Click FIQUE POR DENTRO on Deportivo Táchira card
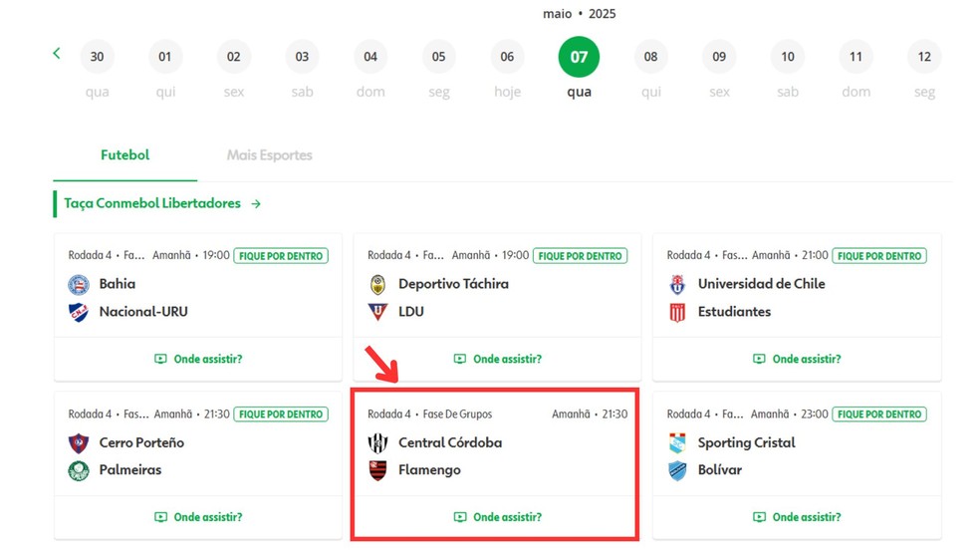Viewport: 980px width, 552px height. 580,256
